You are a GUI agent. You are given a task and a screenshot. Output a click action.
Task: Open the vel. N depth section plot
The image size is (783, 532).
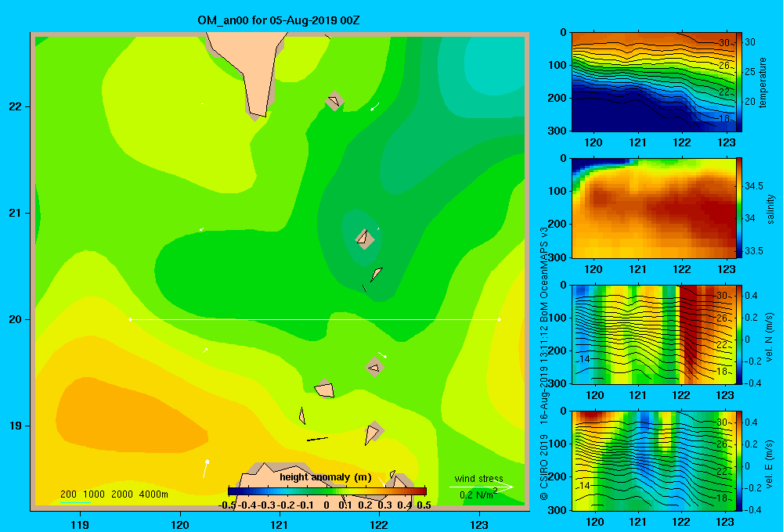coord(653,334)
